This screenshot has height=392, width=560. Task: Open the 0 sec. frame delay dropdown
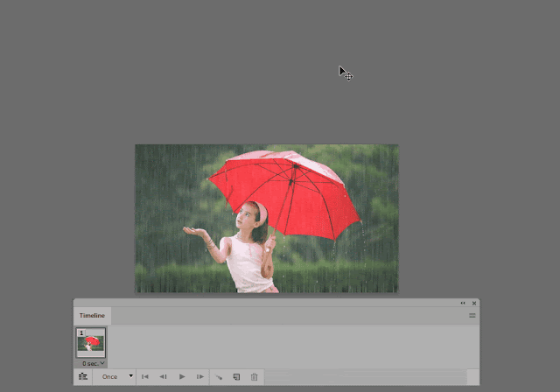click(x=94, y=363)
